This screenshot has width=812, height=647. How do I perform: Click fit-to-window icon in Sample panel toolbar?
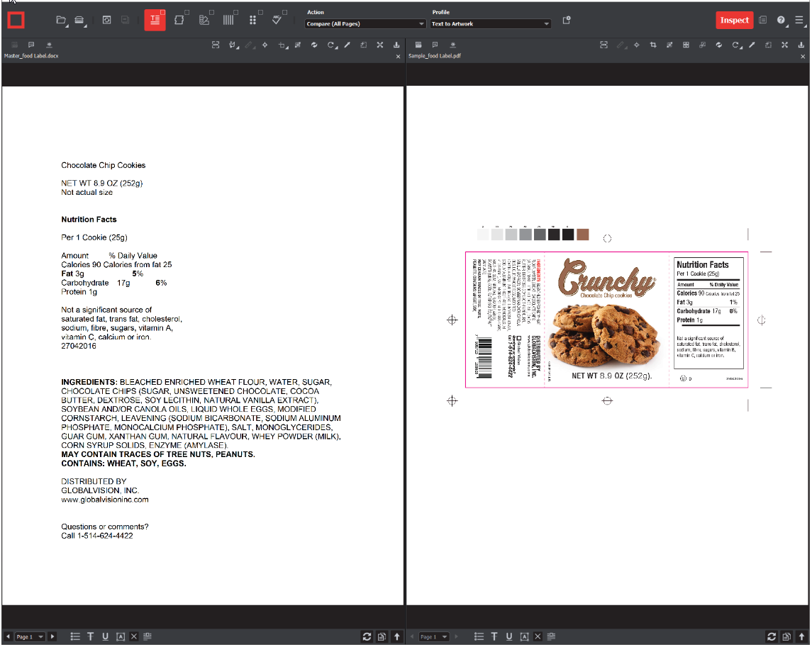click(x=784, y=45)
